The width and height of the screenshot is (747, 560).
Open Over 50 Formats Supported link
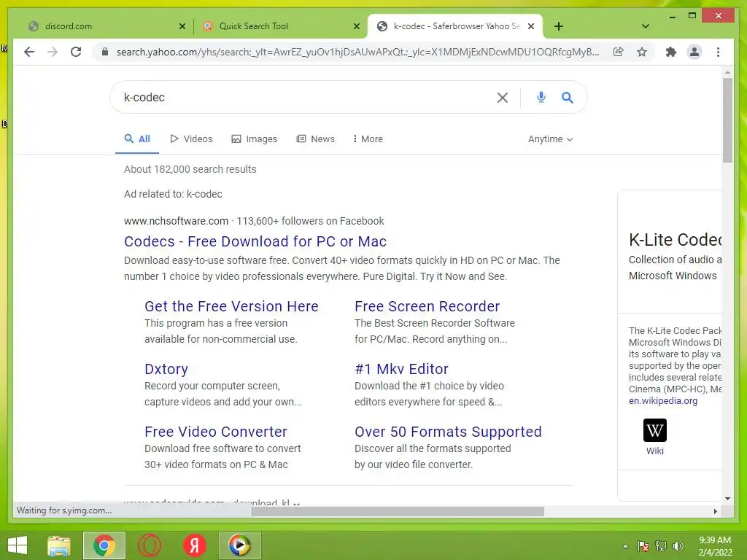point(449,432)
